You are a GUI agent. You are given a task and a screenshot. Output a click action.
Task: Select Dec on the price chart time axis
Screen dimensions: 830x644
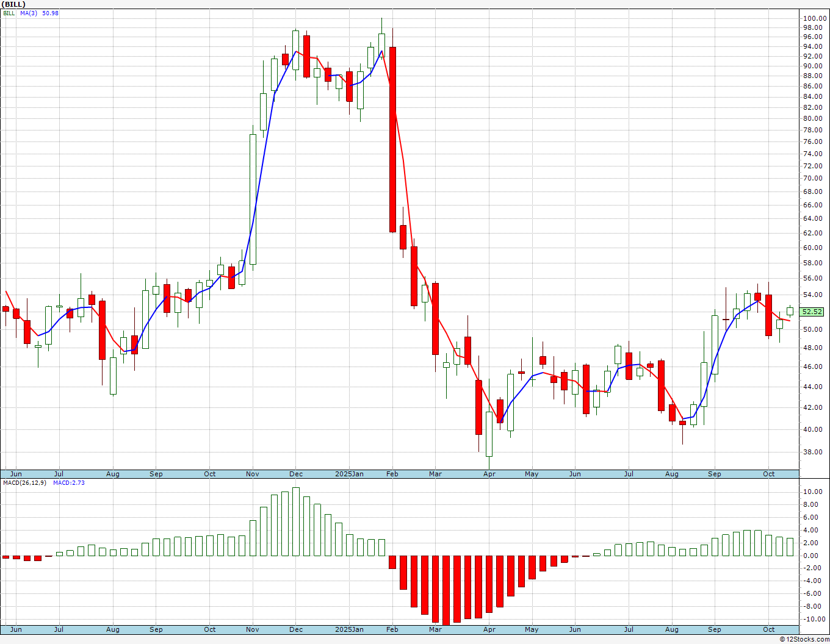pos(296,474)
